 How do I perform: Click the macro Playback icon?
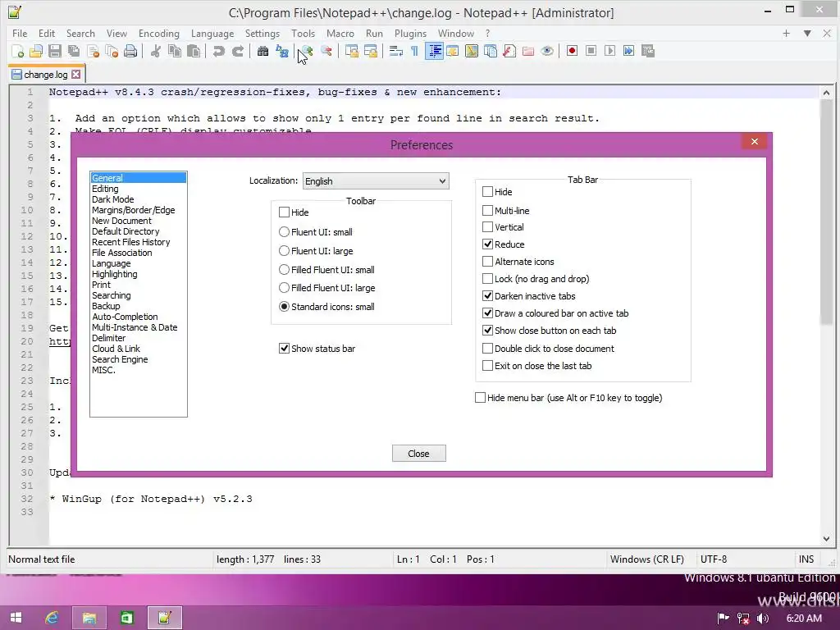pyautogui.click(x=609, y=51)
